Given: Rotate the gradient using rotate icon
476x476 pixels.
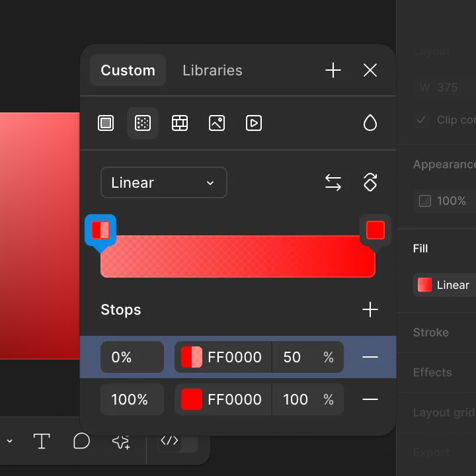Looking at the screenshot, I should [x=370, y=182].
